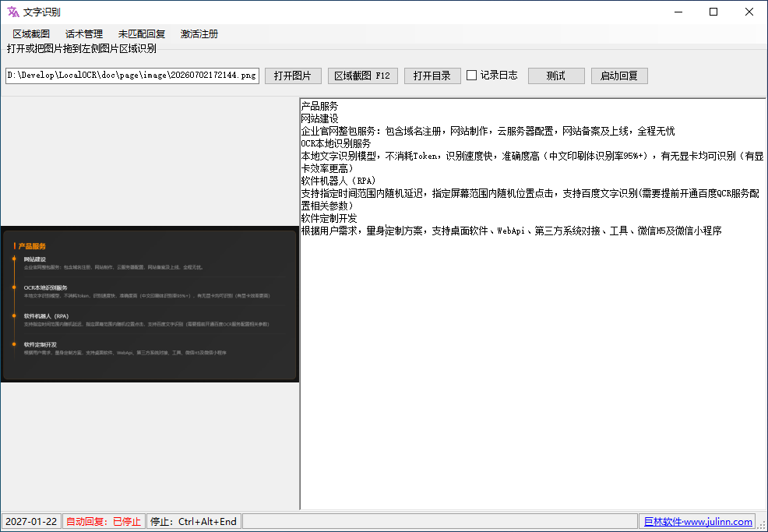Viewport: 768px width, 532px height.
Task: Click inside the recognized text output area
Action: coord(533,304)
